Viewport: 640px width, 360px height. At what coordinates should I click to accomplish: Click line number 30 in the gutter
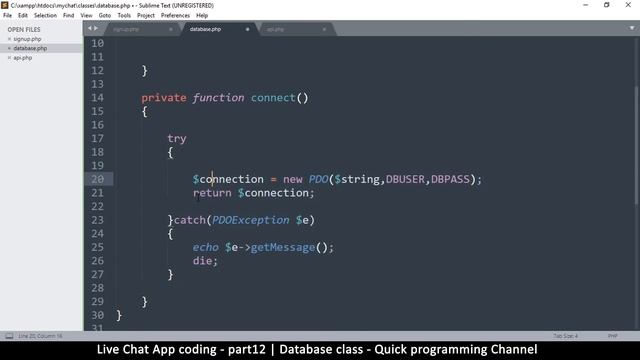point(97,315)
